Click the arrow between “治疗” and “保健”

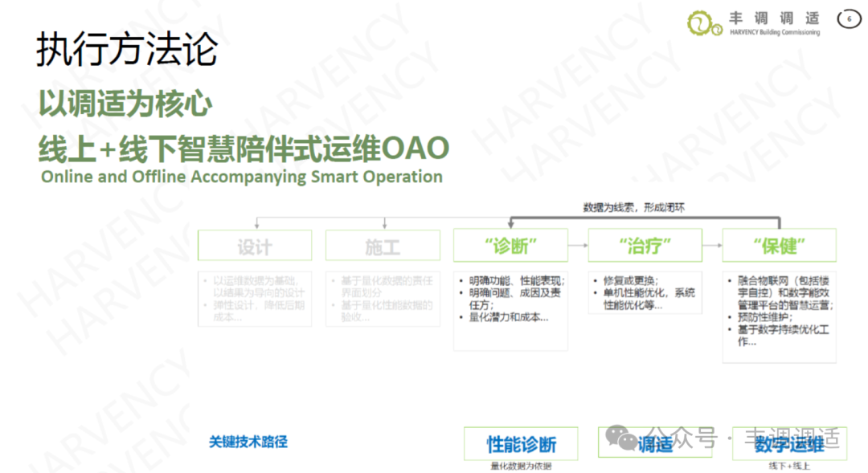pos(711,243)
